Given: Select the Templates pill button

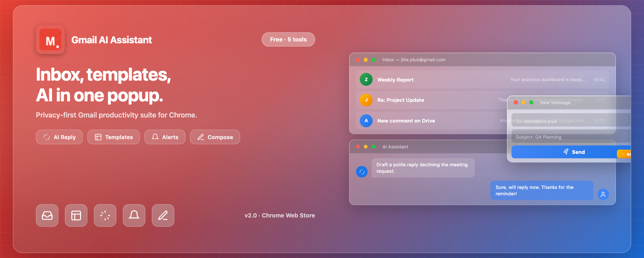Looking at the screenshot, I should click(x=114, y=137).
